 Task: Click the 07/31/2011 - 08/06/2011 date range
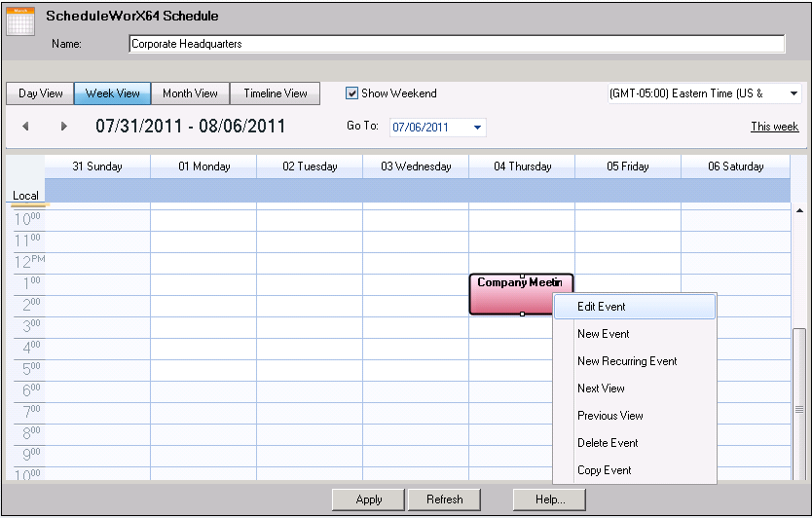[x=190, y=126]
